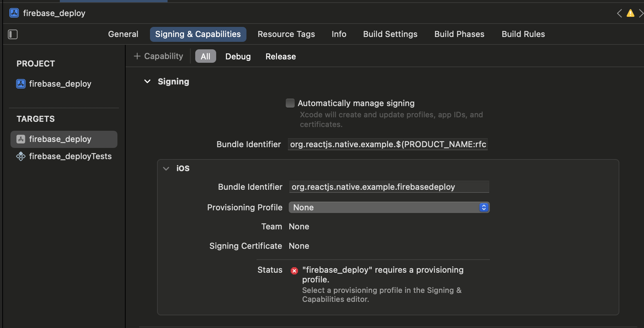The height and width of the screenshot is (328, 644).
Task: Go to previous issue with the left chevron
Action: tap(619, 13)
